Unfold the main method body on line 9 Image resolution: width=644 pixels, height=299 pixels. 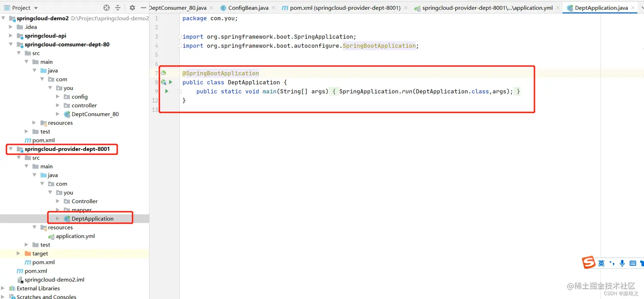pyautogui.click(x=179, y=91)
